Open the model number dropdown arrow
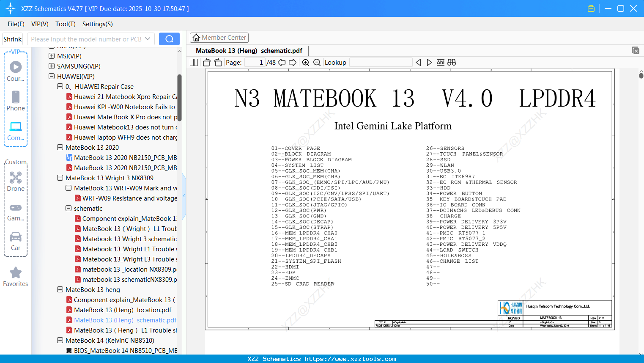The height and width of the screenshot is (363, 644). point(148,39)
